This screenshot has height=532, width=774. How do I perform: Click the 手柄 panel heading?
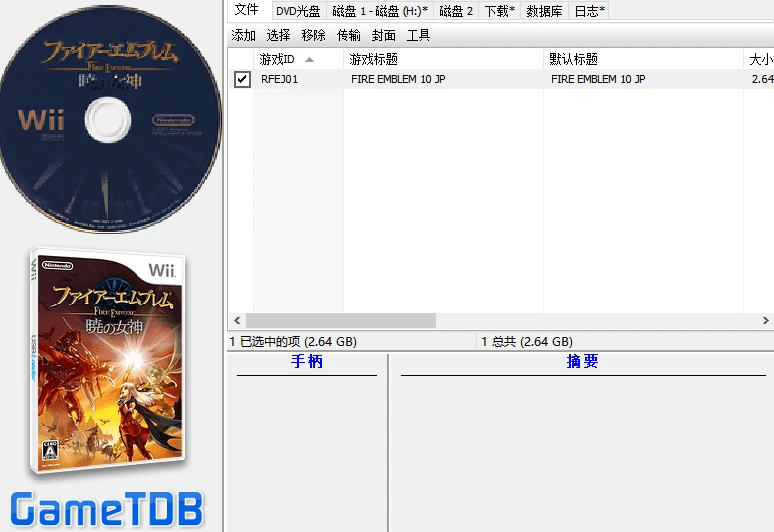click(x=307, y=361)
